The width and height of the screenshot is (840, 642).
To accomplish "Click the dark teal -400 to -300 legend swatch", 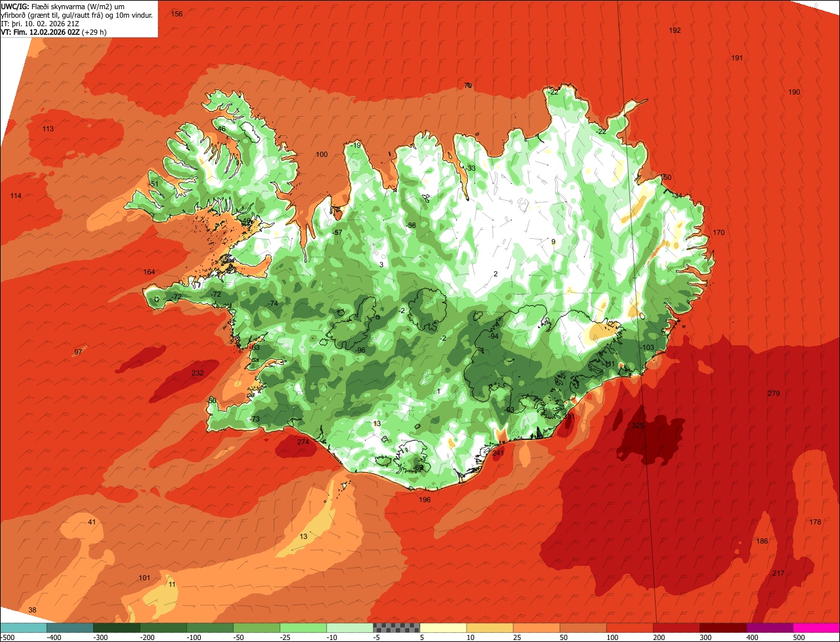I will [x=70, y=628].
